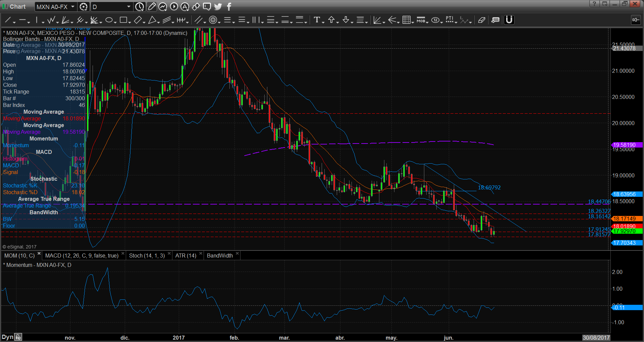Select the TJ ellipse tool
This screenshot has width=644, height=342.
435,20
